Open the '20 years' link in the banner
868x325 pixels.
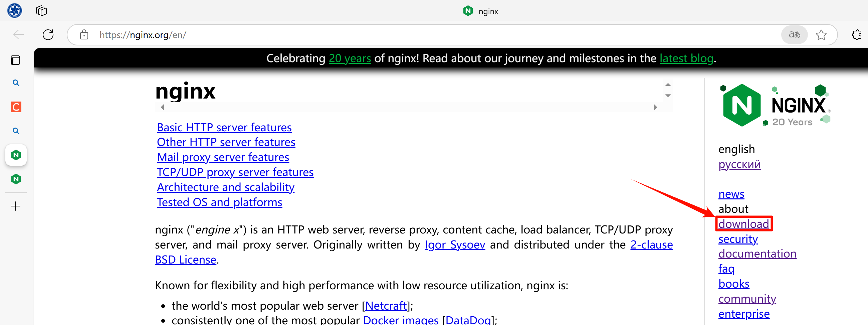[350, 58]
